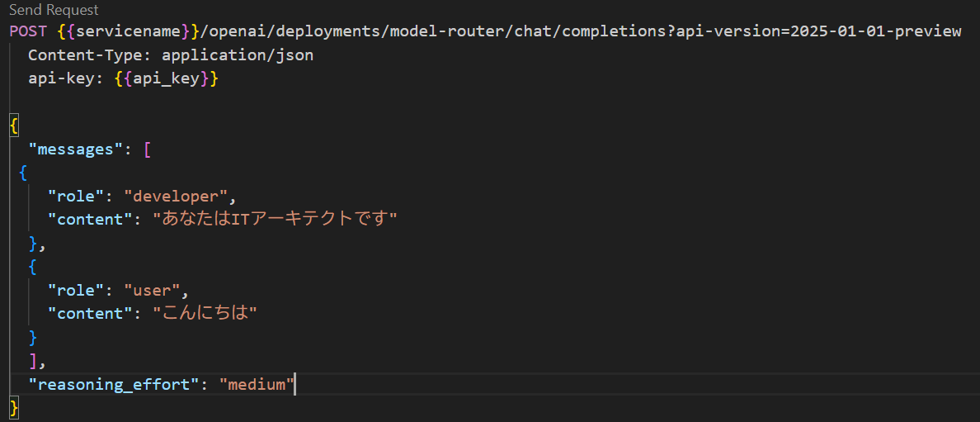
Task: Click the "user" role value
Action: tap(153, 290)
